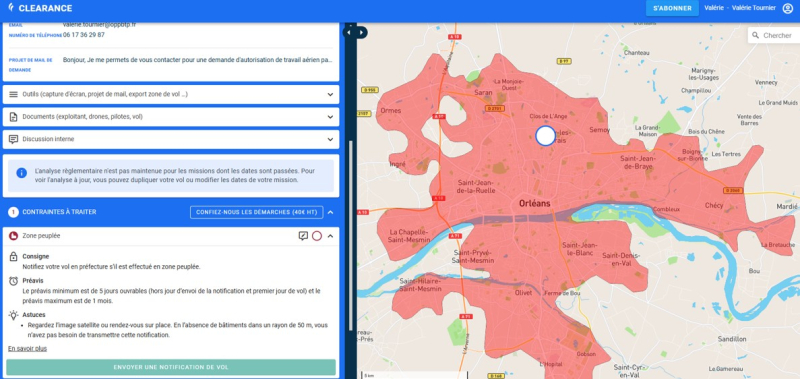
Task: Collapse the Zone peuplée constraint
Action: click(330, 236)
